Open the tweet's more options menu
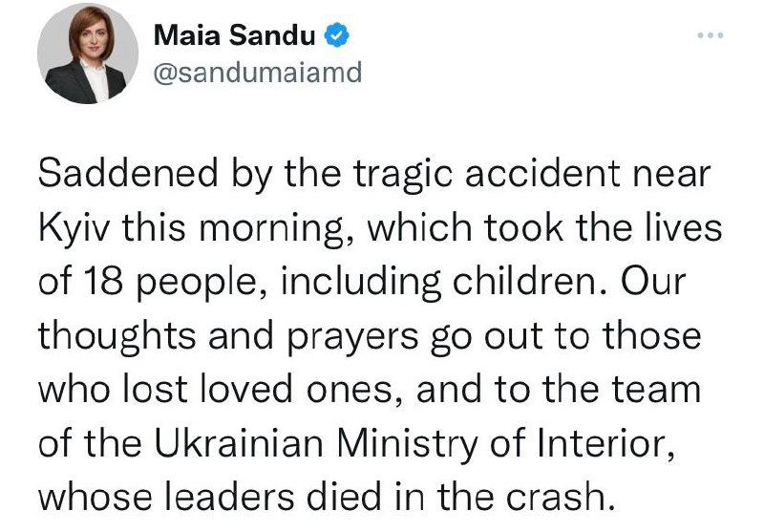This screenshot has height=532, width=764. click(x=709, y=37)
